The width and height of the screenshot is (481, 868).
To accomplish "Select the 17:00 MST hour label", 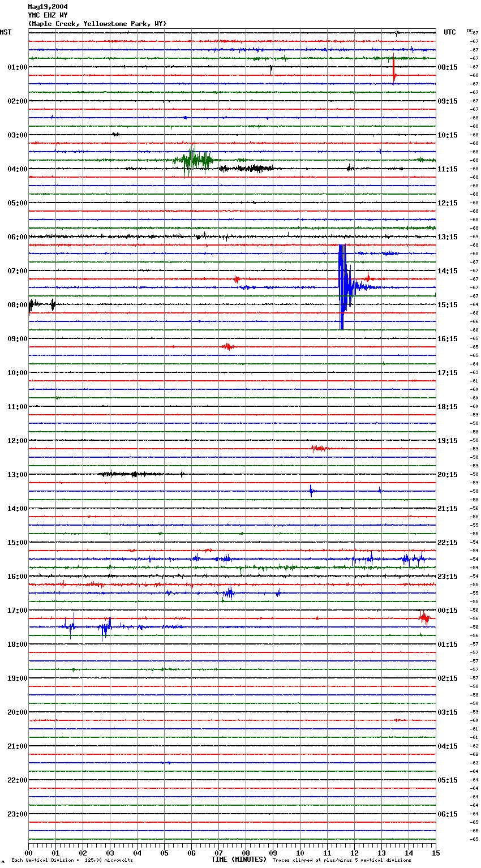I will pos(18,611).
